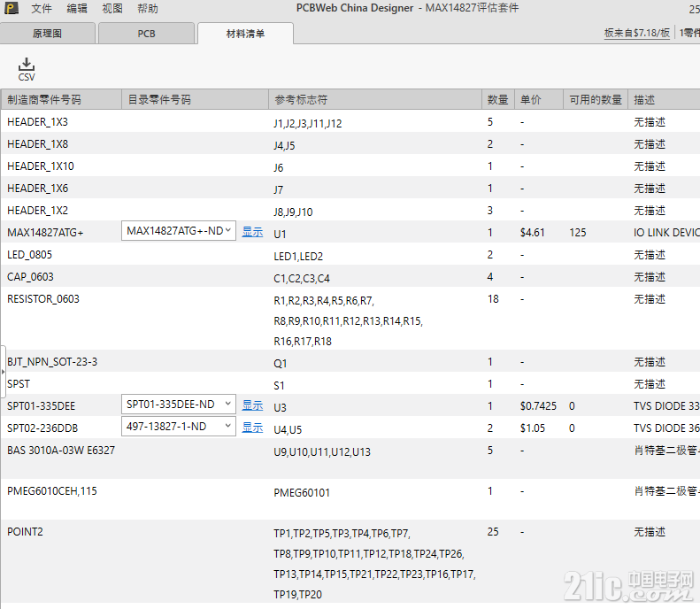Sort by 数量 column header
This screenshot has width=700, height=609.
click(498, 99)
